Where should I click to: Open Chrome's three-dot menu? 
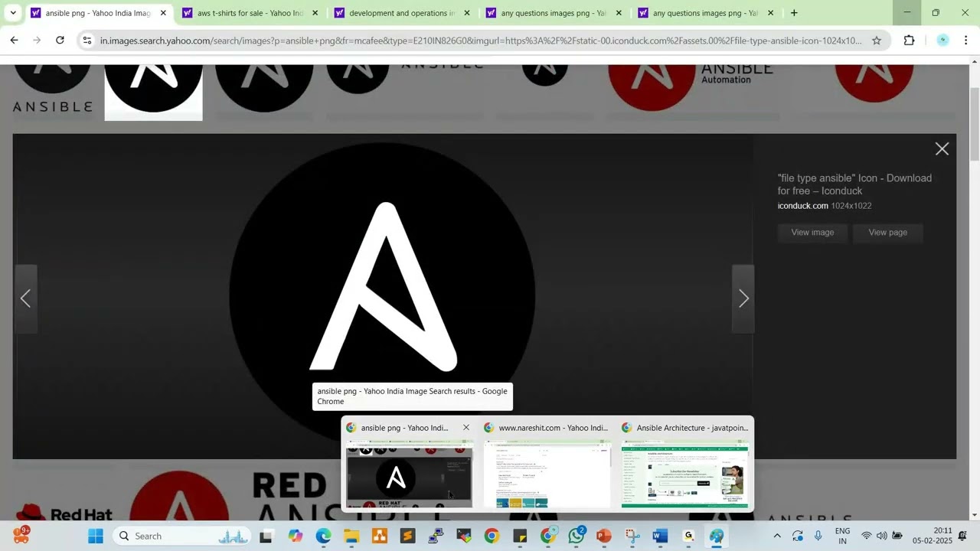(966, 41)
